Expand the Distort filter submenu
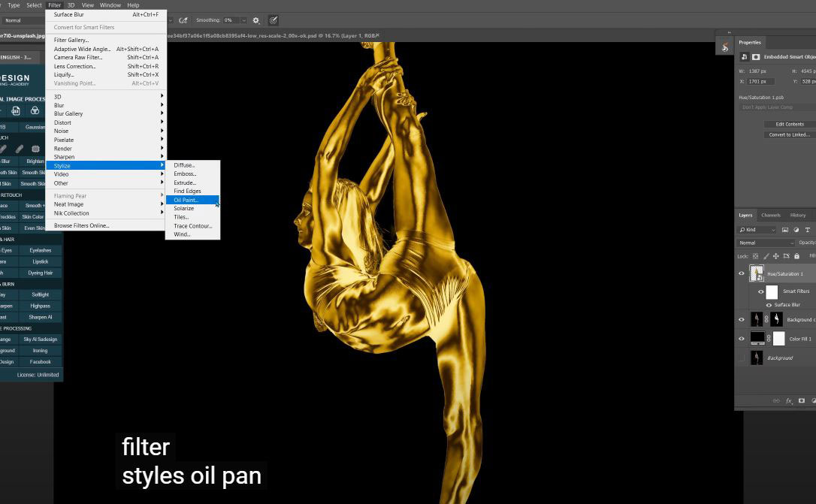Viewport: 816px width, 504px height. pyautogui.click(x=106, y=122)
